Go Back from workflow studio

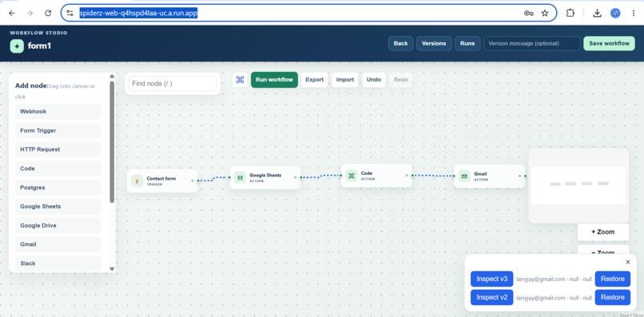[401, 44]
